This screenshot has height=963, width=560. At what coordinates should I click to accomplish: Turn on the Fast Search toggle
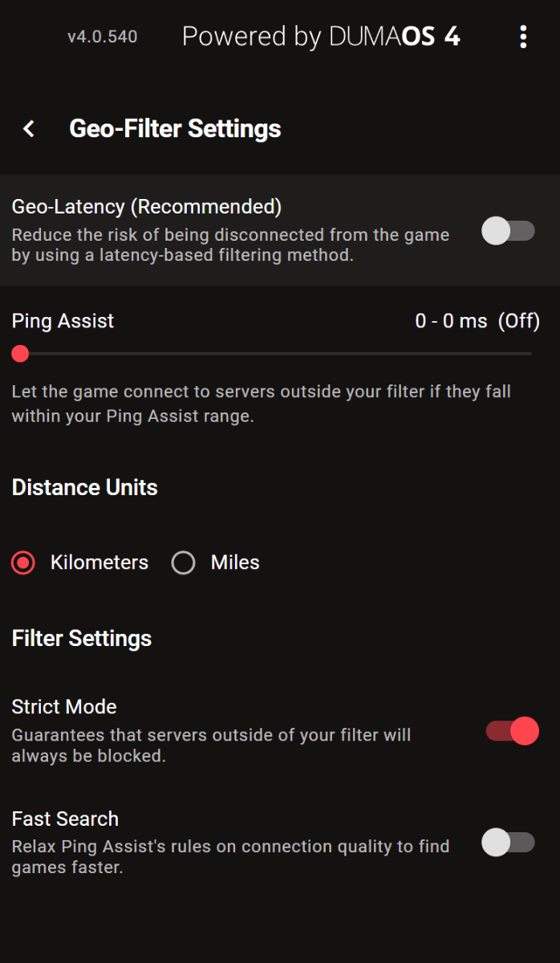(508, 843)
